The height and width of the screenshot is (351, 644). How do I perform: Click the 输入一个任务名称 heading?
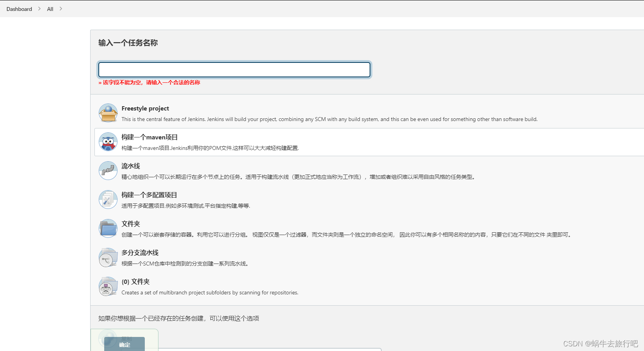click(x=128, y=43)
